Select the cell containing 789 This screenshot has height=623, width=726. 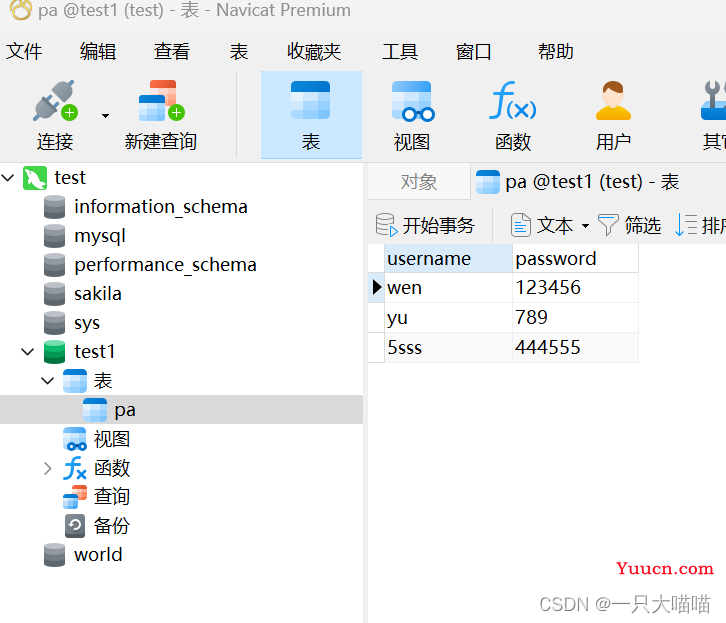click(x=576, y=318)
